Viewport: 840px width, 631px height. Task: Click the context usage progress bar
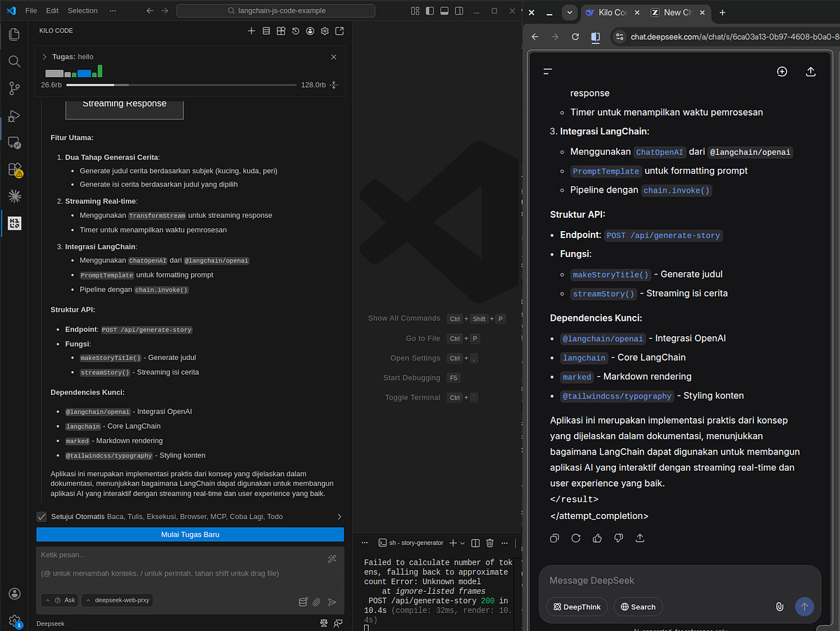click(x=181, y=85)
